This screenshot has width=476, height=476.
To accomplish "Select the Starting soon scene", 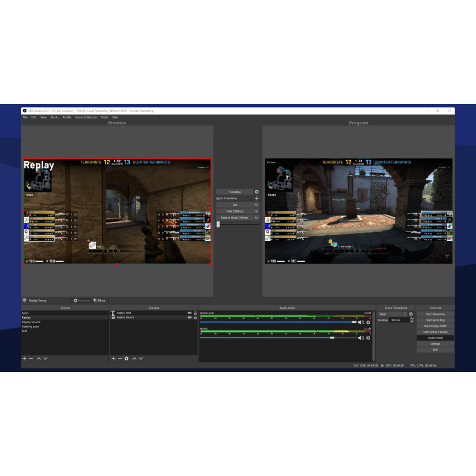I will pos(35,327).
